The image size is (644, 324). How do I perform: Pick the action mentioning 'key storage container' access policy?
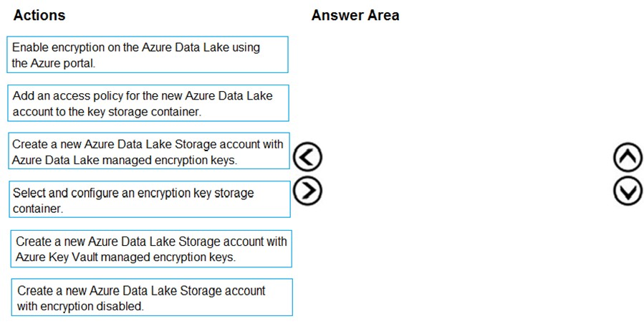148,103
